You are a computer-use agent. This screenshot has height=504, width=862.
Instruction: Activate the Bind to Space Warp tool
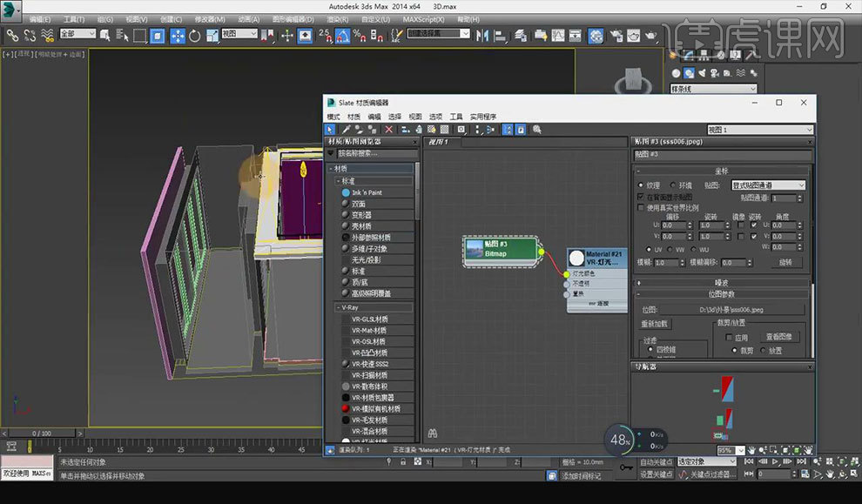tap(48, 37)
